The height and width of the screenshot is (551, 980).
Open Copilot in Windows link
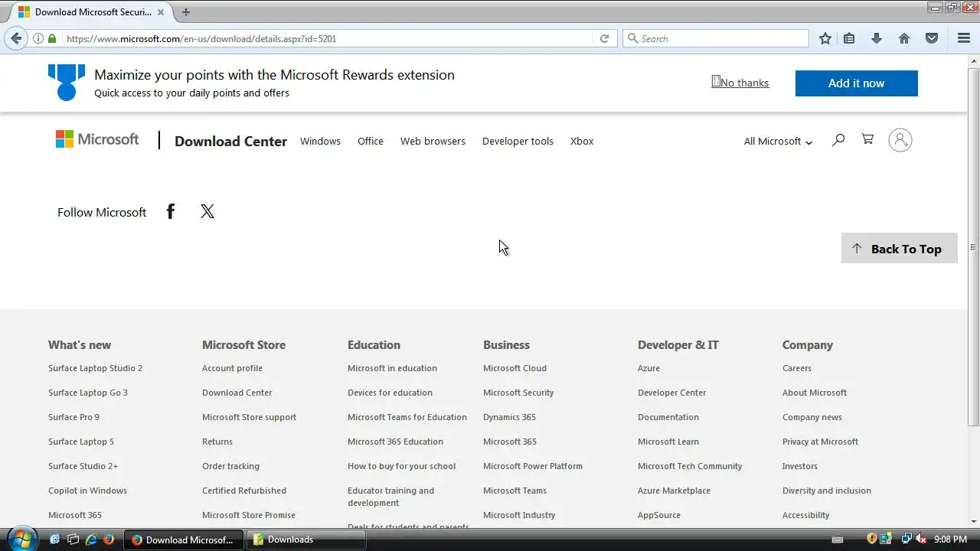pyautogui.click(x=87, y=491)
